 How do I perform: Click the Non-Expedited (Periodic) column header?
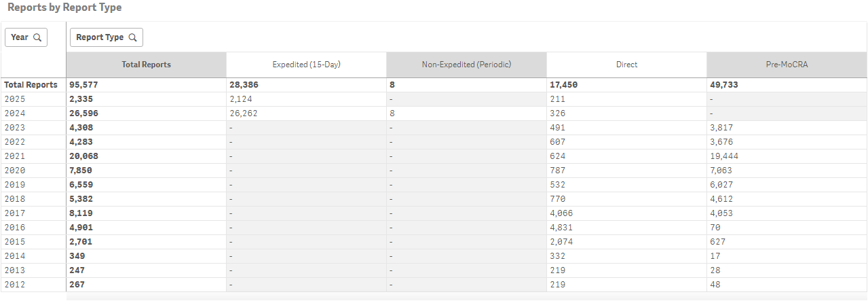466,65
